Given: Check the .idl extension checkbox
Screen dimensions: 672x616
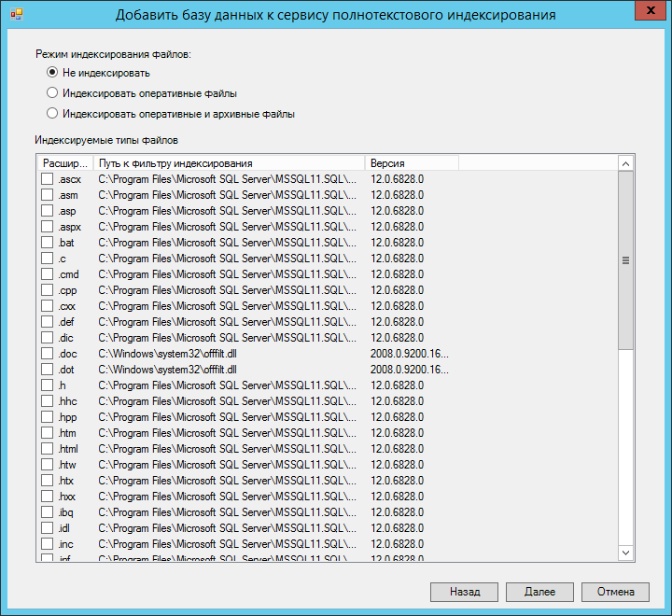Looking at the screenshot, I should (x=48, y=528).
